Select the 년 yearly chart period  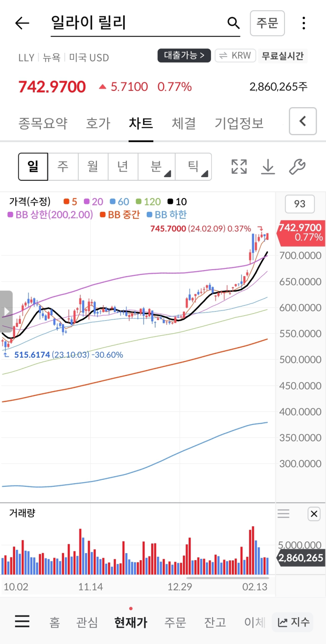click(123, 167)
